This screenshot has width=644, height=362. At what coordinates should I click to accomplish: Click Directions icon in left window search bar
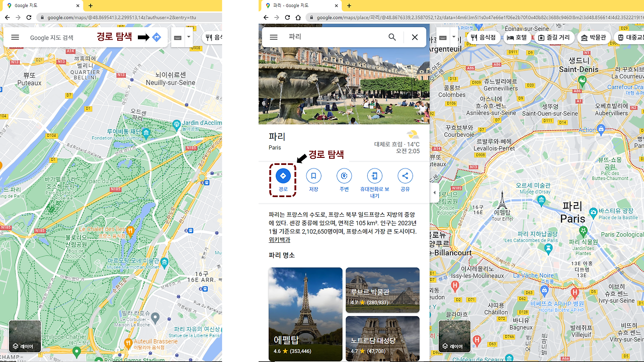coord(156,37)
